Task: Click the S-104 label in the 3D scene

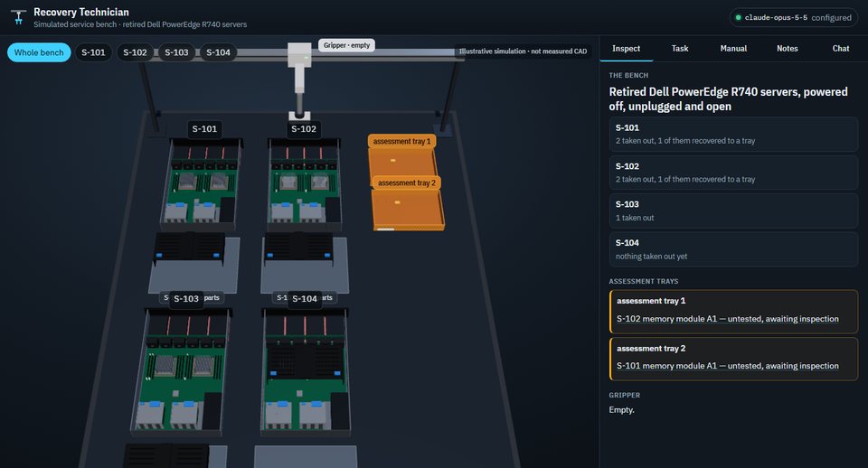Action: coord(305,299)
